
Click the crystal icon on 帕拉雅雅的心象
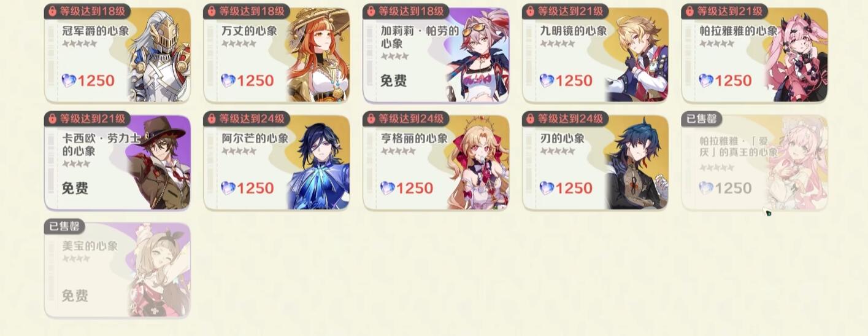[x=706, y=80]
